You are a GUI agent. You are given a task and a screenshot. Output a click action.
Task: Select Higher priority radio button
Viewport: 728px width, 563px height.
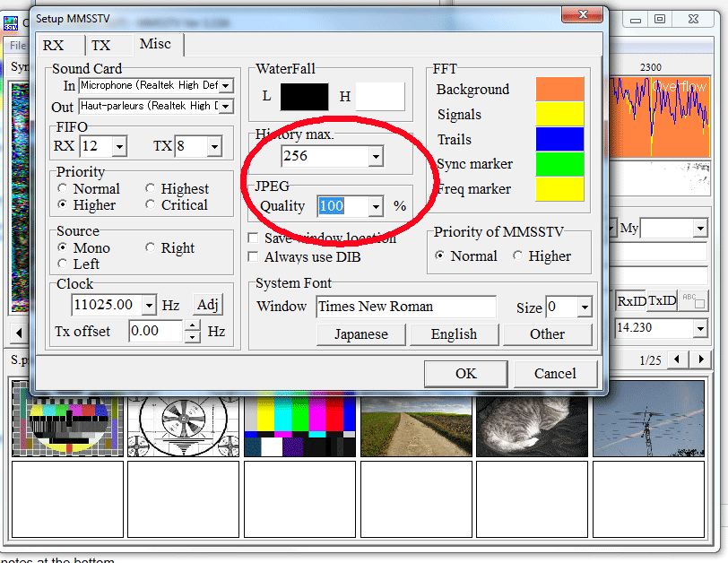click(x=63, y=204)
